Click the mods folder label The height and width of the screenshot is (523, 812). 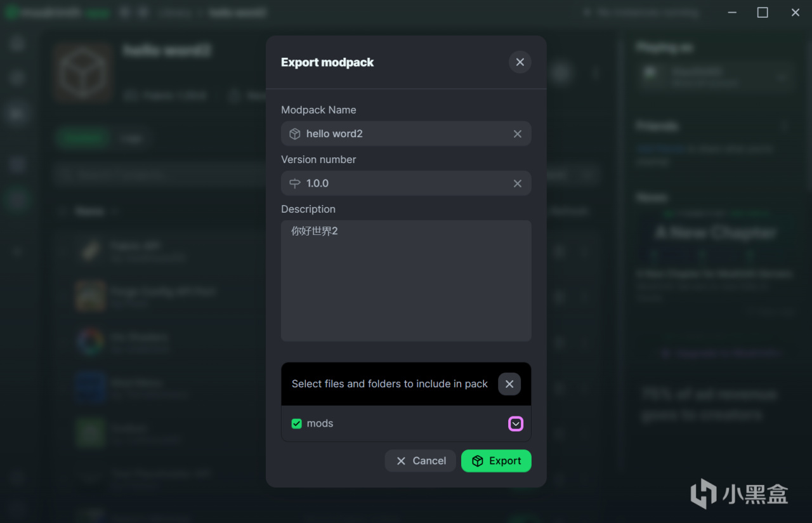pyautogui.click(x=320, y=423)
